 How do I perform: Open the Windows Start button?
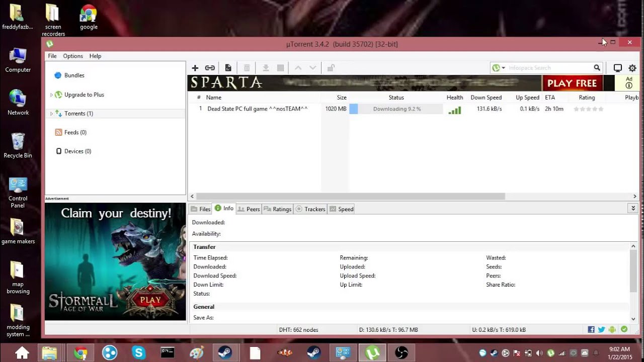click(x=22, y=352)
